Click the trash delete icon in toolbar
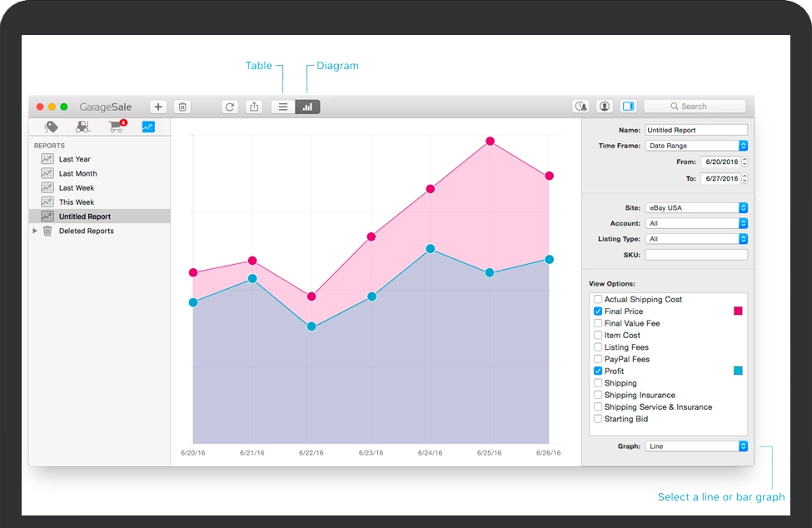812x528 pixels. pyautogui.click(x=183, y=107)
